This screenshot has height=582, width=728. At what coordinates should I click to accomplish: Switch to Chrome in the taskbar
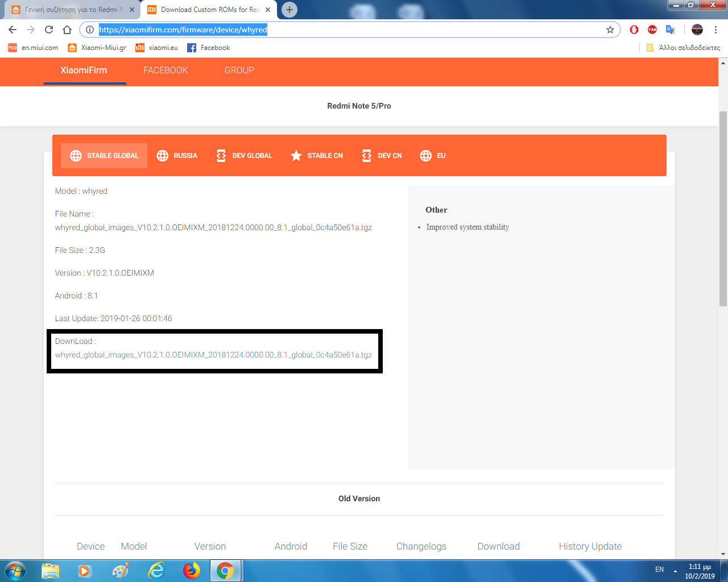(x=226, y=571)
